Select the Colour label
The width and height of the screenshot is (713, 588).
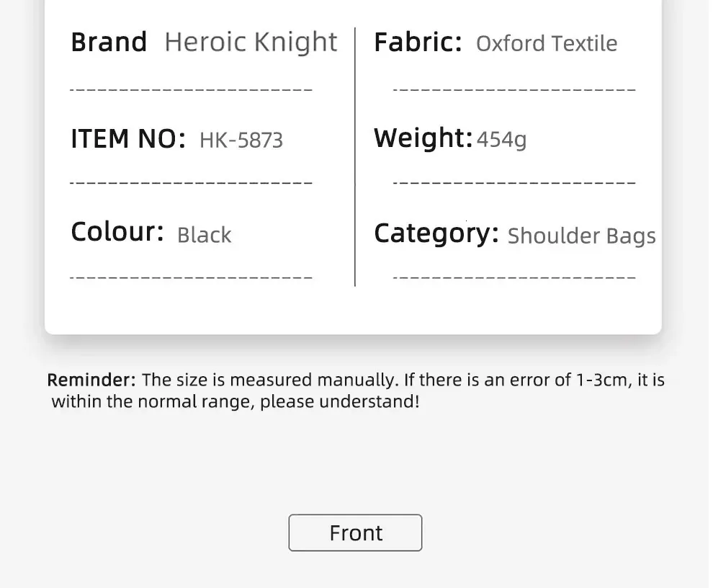[x=117, y=231]
